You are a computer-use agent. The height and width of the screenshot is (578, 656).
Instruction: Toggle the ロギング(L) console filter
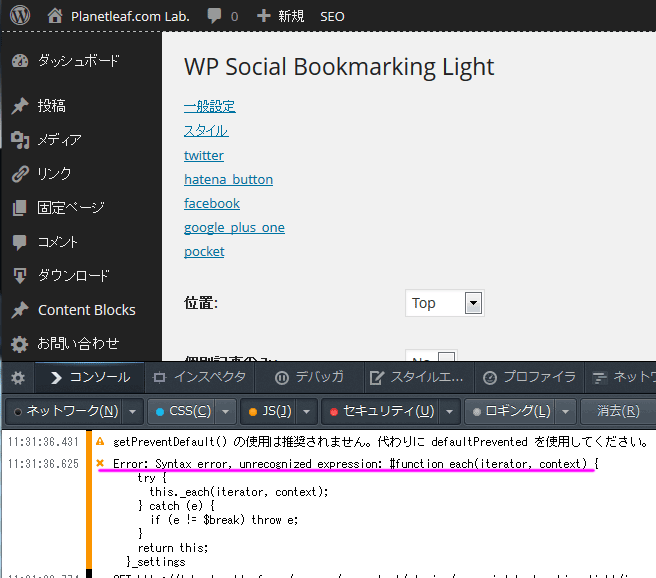tap(512, 412)
